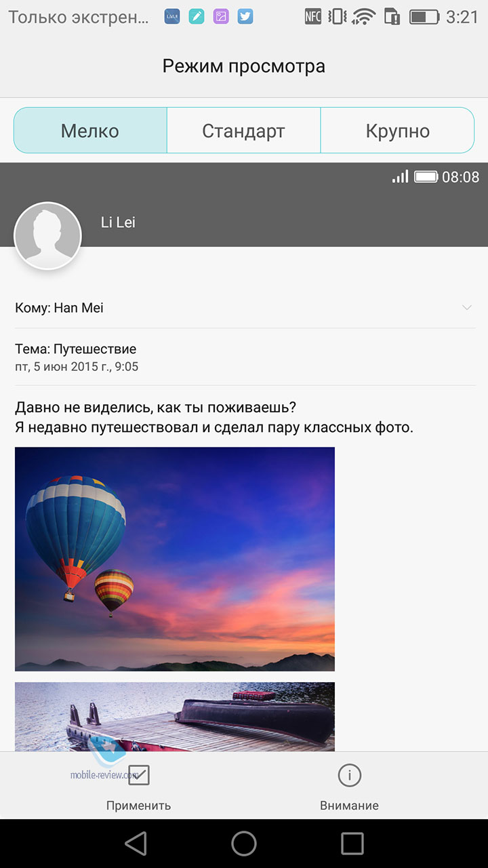Tap the Twitter notification icon in status bar

point(245,16)
